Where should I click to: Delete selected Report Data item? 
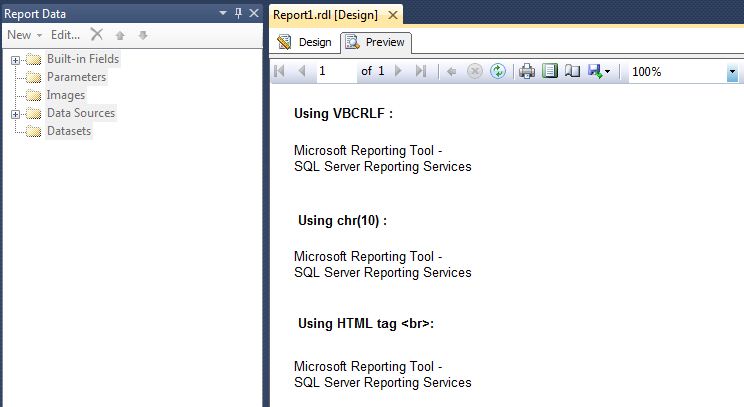[x=97, y=34]
